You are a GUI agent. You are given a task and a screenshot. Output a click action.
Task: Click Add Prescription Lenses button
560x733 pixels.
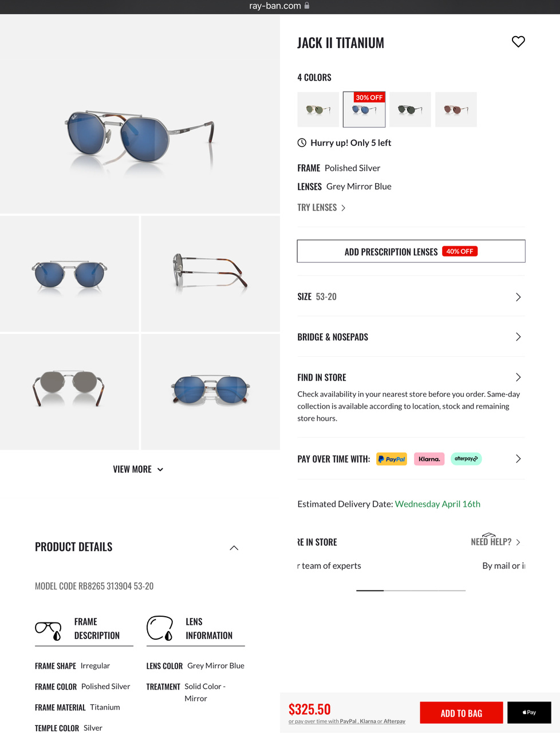(x=411, y=251)
